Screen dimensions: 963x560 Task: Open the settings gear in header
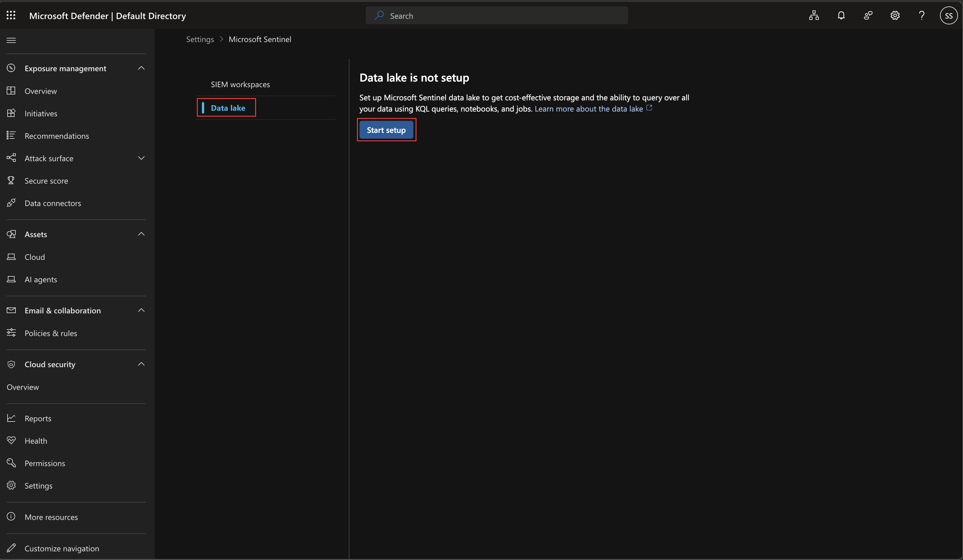[895, 15]
